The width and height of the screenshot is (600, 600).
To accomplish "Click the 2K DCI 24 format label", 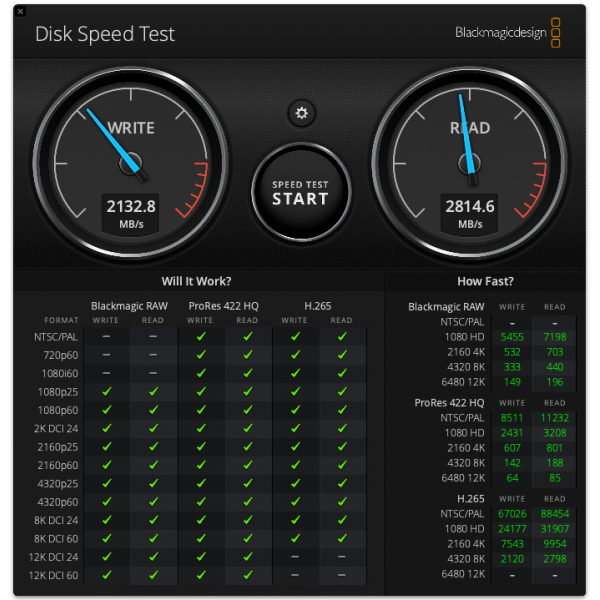I will click(56, 429).
